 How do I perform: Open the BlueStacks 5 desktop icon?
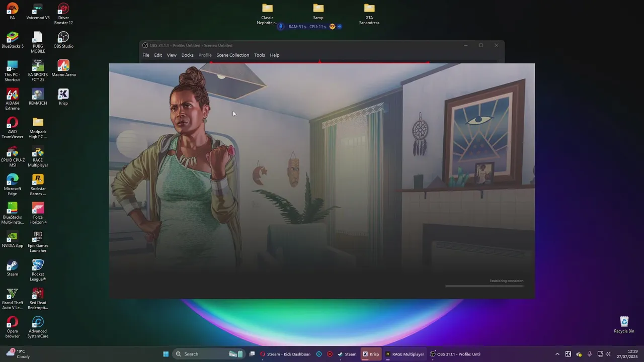pos(12,40)
